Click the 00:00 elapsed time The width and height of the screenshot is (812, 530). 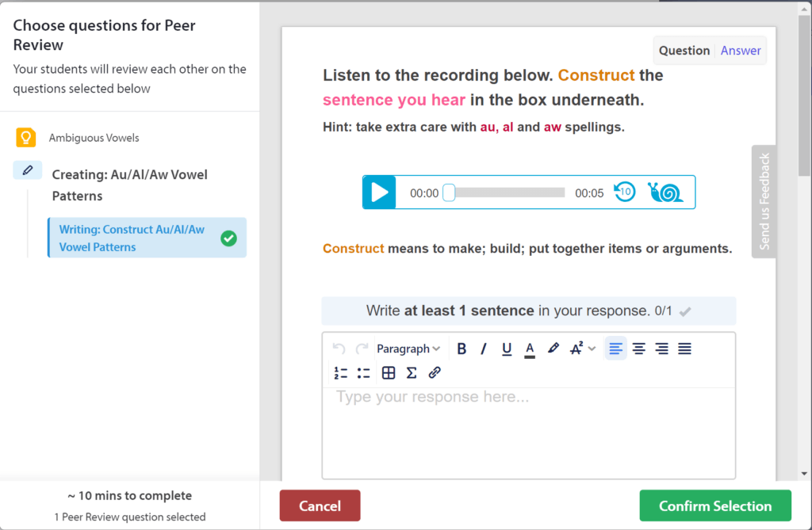tap(424, 193)
